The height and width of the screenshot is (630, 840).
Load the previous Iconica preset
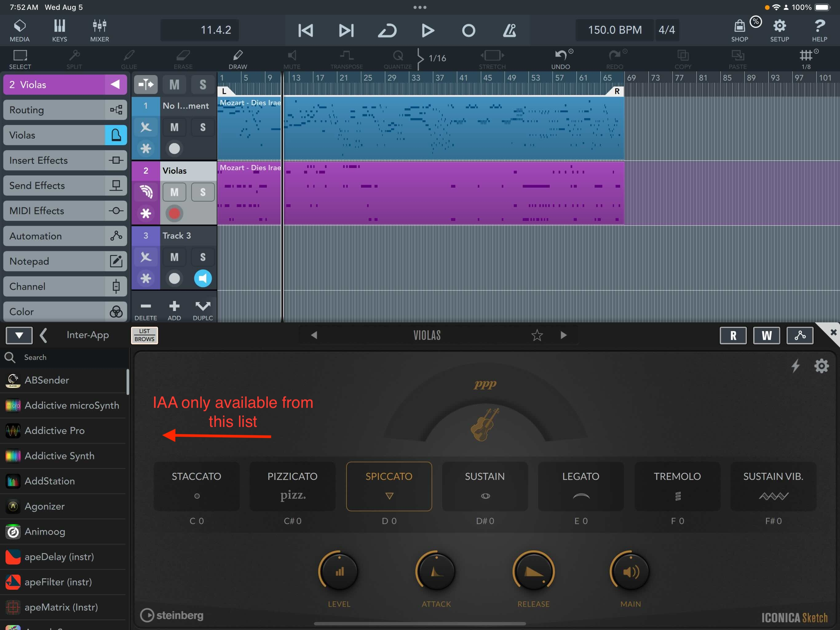point(314,335)
